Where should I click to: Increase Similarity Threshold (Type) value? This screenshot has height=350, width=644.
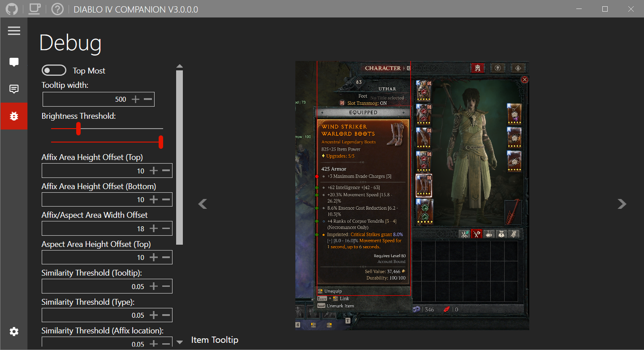click(x=154, y=315)
